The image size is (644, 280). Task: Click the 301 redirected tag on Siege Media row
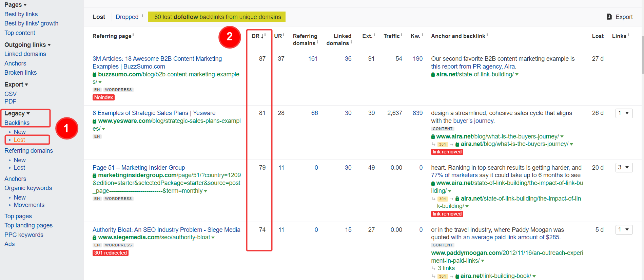111,253
